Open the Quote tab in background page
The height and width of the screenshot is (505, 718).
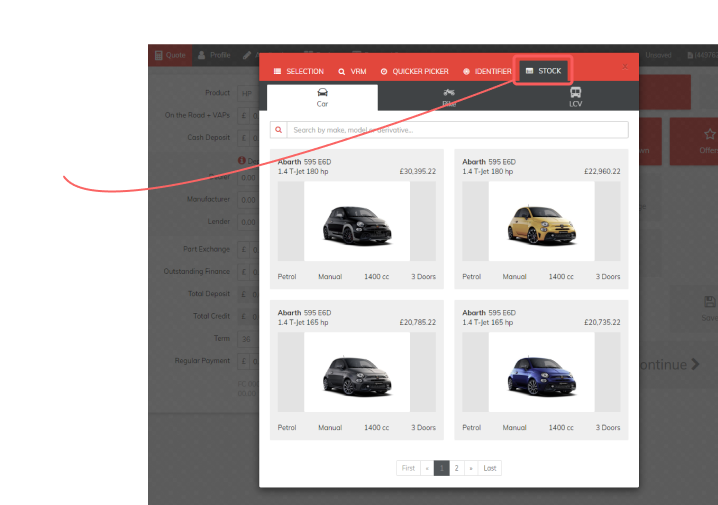[170, 55]
